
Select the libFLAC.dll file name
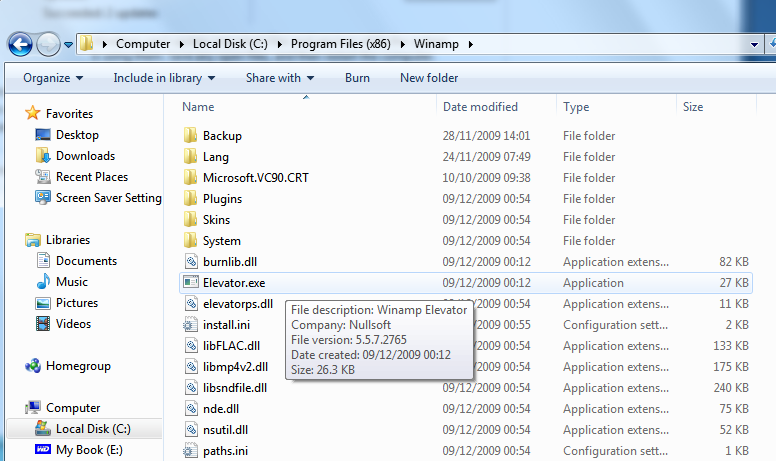[231, 346]
